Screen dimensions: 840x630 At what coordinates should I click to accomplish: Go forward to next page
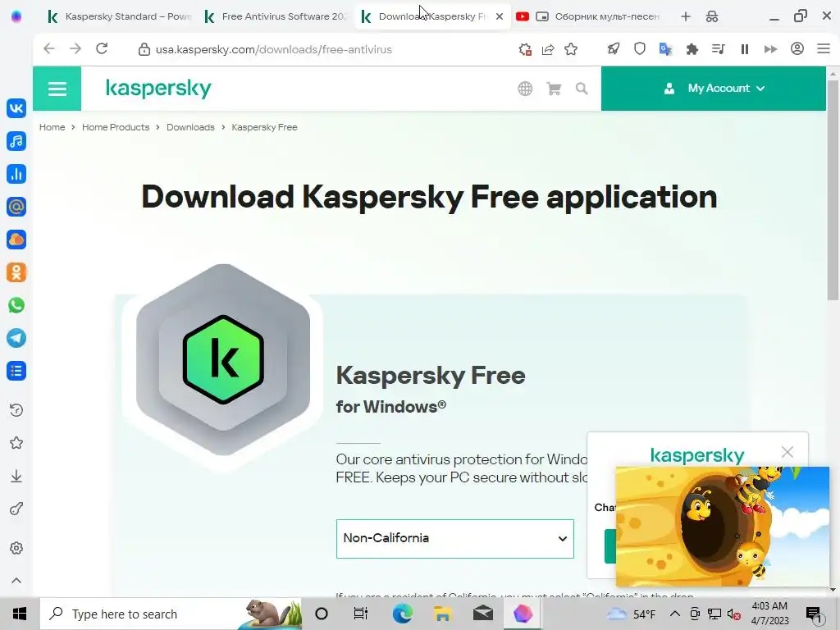pos(75,48)
